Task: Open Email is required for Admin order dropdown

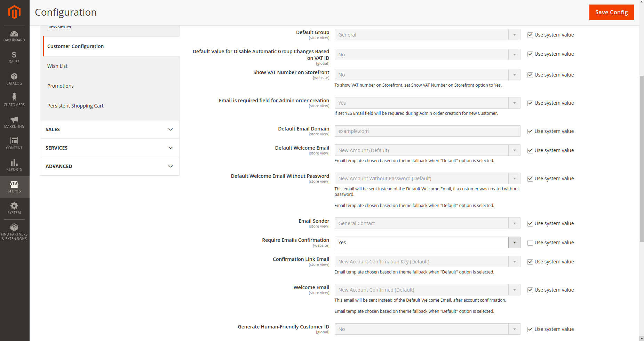Action: (x=427, y=103)
